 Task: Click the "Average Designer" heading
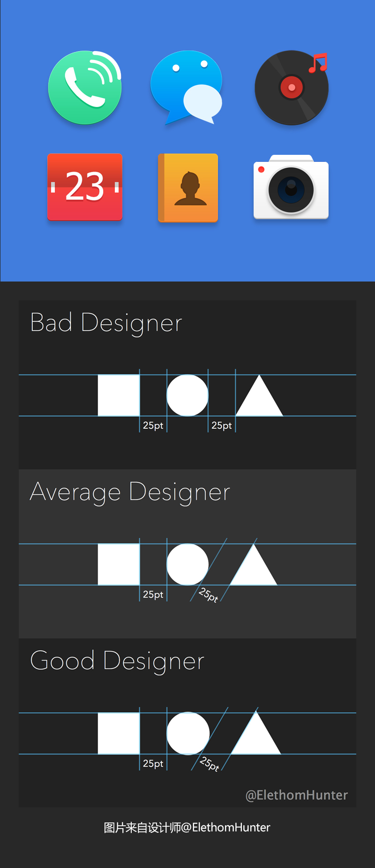[x=130, y=492]
